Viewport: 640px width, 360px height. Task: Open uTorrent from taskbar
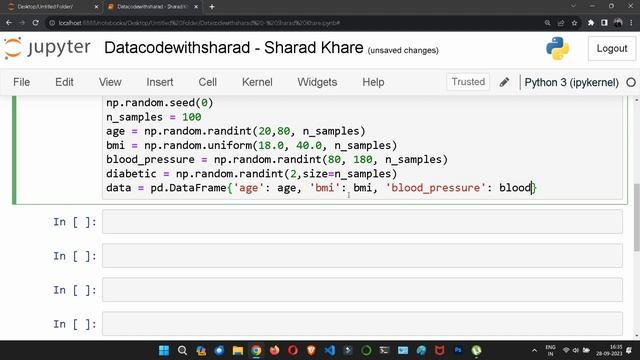(476, 350)
